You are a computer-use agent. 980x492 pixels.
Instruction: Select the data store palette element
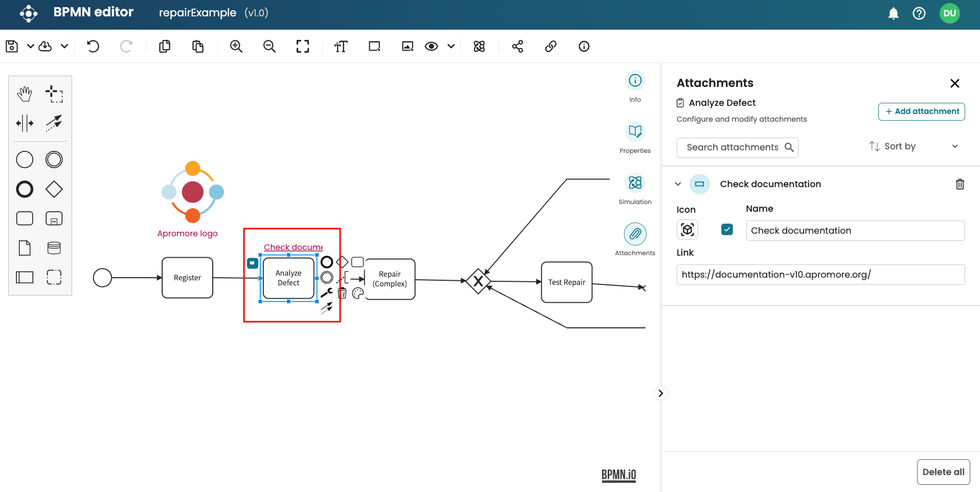click(x=54, y=248)
